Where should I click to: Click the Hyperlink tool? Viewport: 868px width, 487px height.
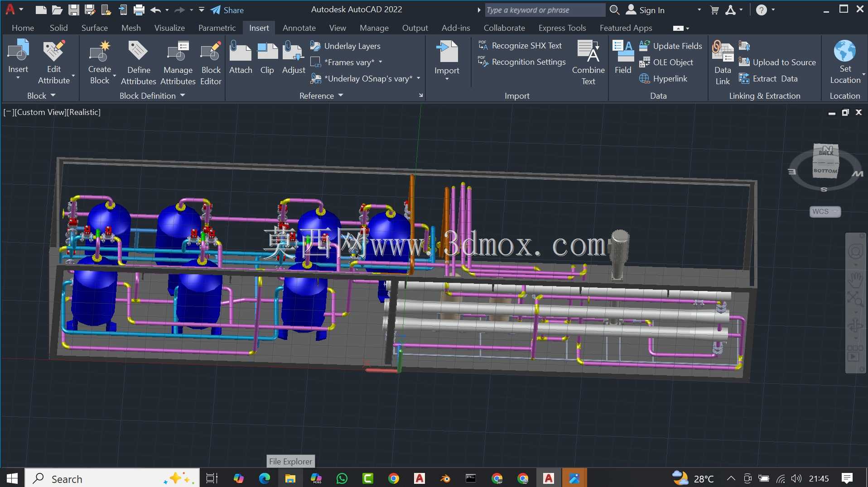coord(663,78)
